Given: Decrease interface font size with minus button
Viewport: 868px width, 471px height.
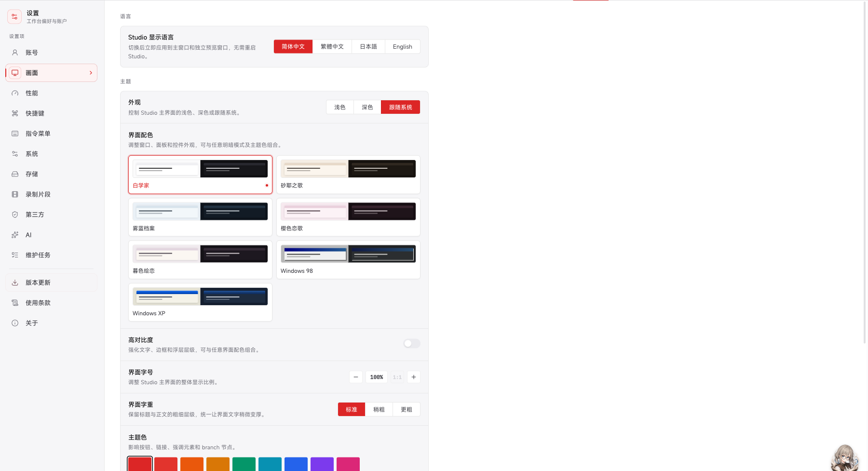Looking at the screenshot, I should click(x=356, y=377).
